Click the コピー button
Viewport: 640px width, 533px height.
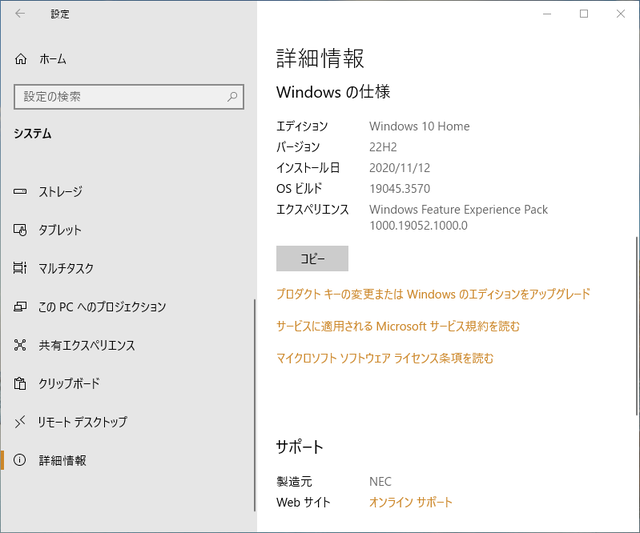312,258
